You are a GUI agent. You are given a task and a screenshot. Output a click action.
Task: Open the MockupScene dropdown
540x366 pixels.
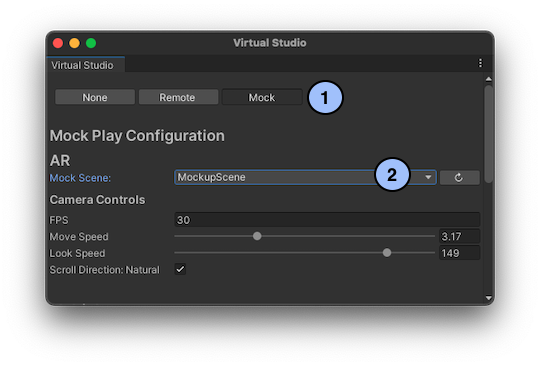pyautogui.click(x=305, y=177)
